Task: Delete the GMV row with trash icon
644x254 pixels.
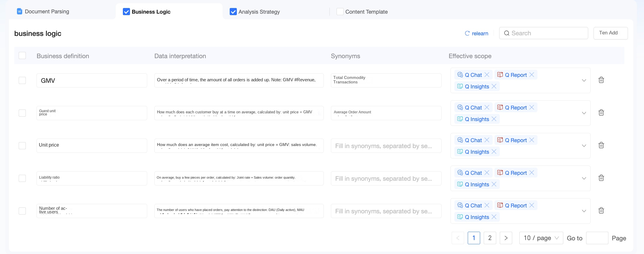Action: coord(601,80)
